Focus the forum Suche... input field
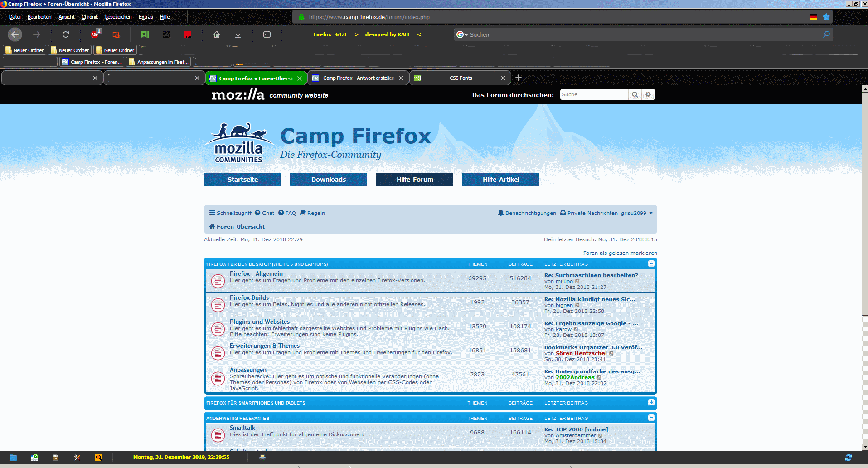 click(594, 94)
